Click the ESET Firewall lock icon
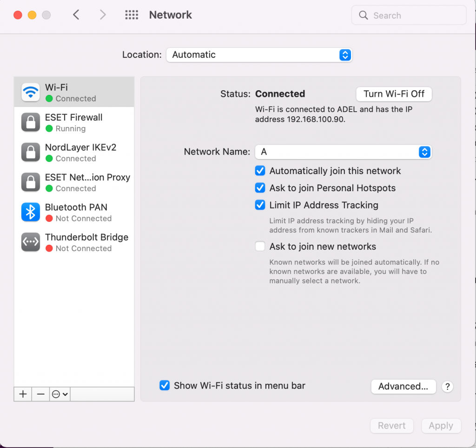This screenshot has width=476, height=448. coord(30,122)
